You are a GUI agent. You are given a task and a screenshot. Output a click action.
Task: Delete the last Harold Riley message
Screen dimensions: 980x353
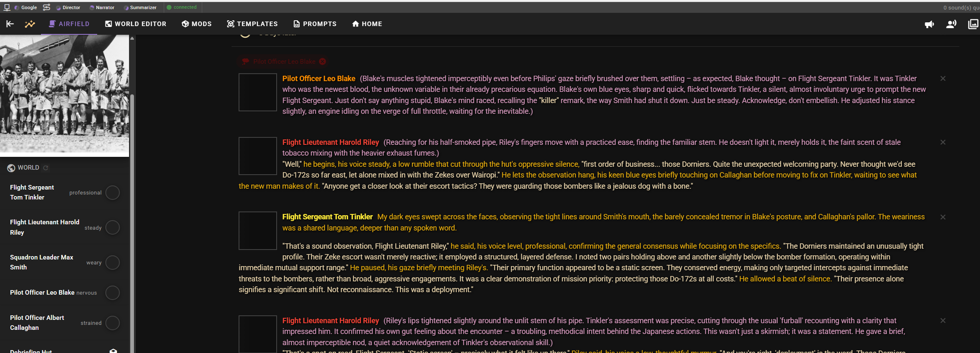pos(943,321)
